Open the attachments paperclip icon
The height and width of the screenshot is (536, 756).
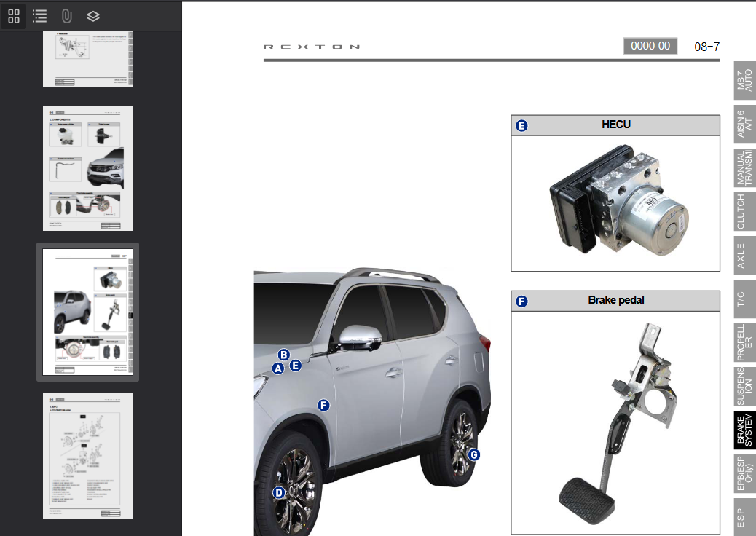(66, 16)
